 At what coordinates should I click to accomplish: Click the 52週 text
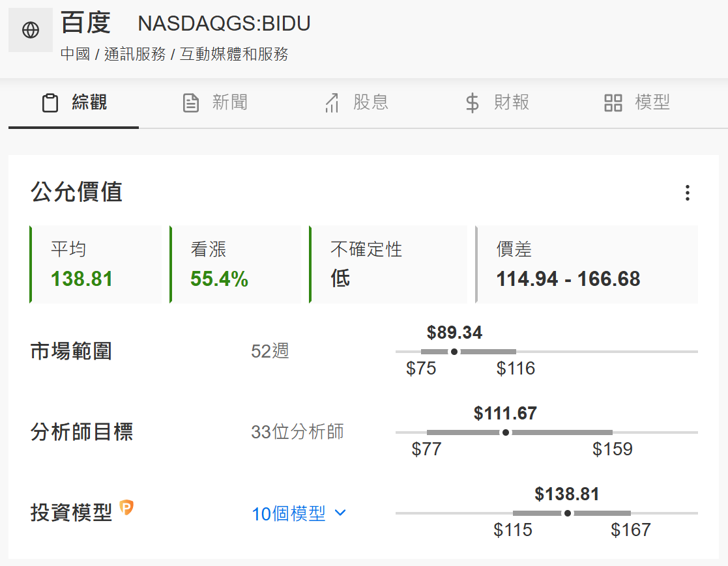(270, 351)
